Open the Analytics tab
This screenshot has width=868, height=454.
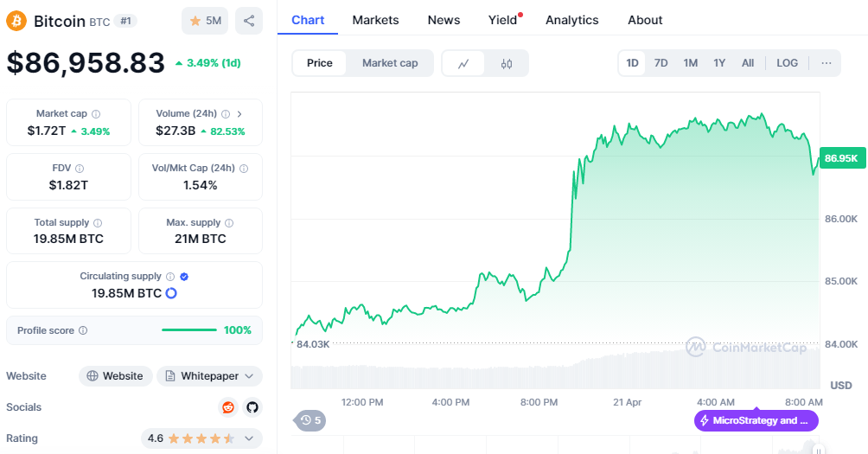tap(571, 20)
